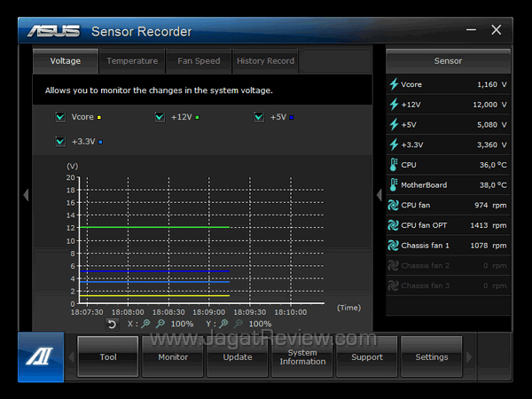532x399 pixels.
Task: Click the Update button
Action: [x=238, y=356]
